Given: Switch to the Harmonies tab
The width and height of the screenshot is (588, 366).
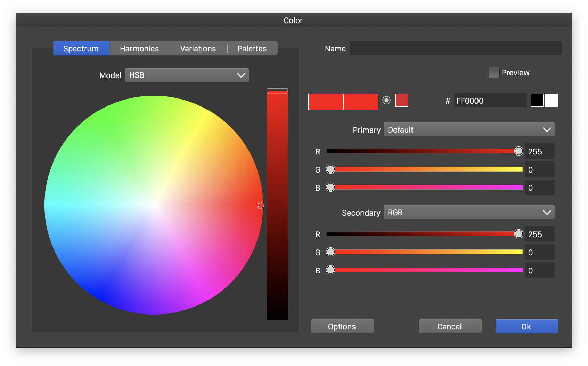Looking at the screenshot, I should click(139, 49).
